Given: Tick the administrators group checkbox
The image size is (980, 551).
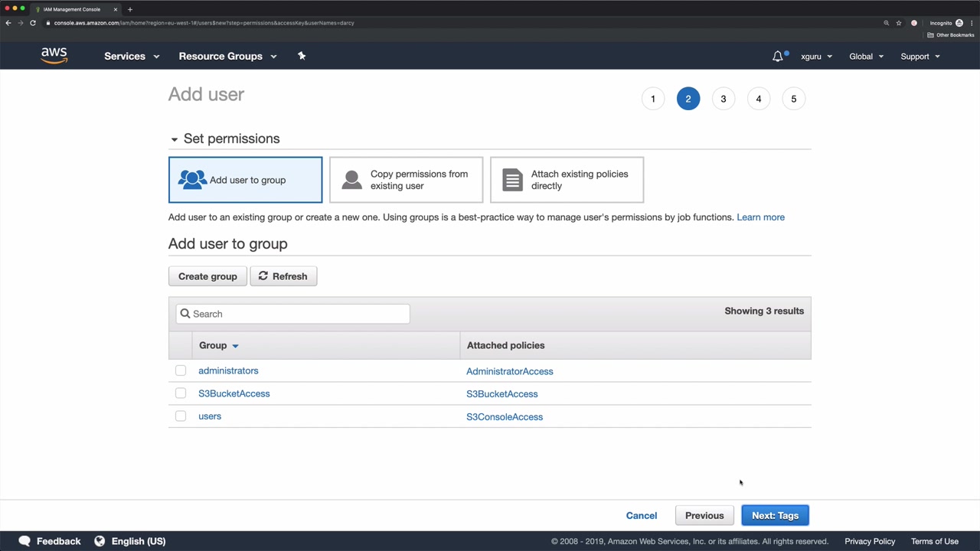Looking at the screenshot, I should click(x=181, y=370).
